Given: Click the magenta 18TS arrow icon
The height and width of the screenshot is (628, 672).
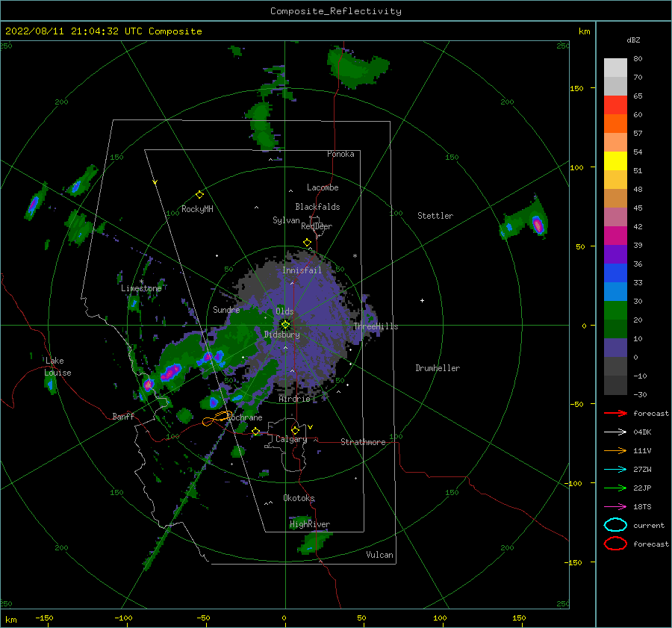Looking at the screenshot, I should [615, 507].
